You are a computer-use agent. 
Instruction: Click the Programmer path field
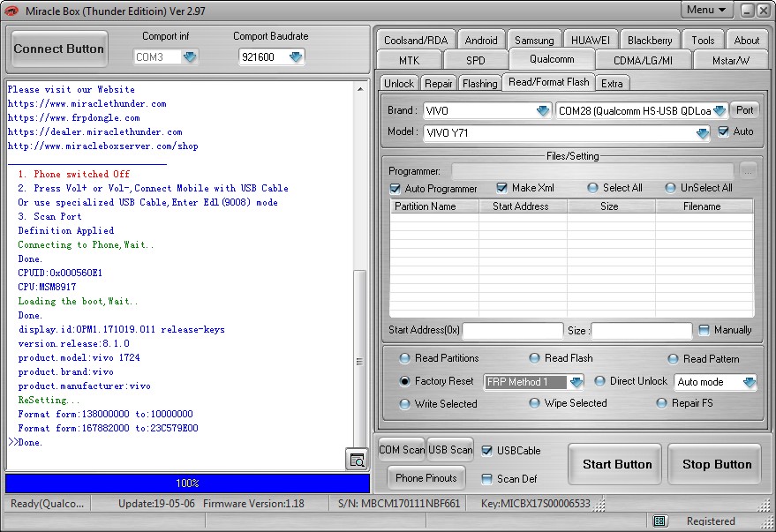593,171
